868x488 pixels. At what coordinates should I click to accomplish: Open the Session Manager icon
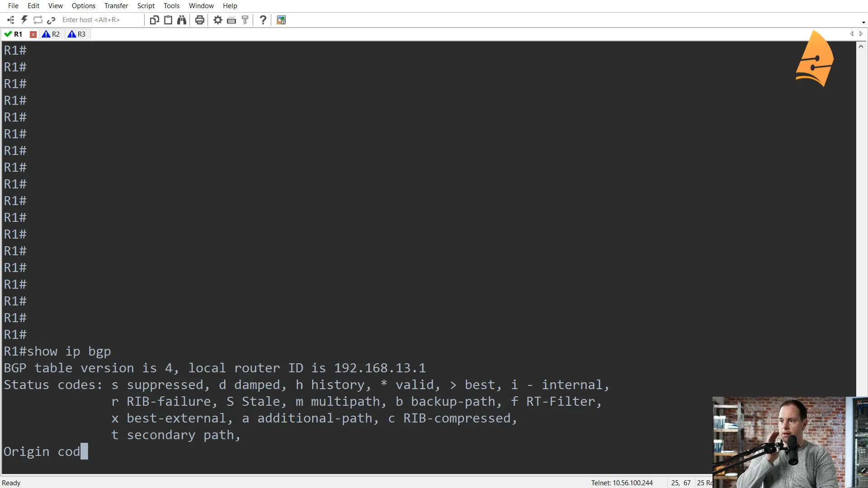(x=11, y=20)
